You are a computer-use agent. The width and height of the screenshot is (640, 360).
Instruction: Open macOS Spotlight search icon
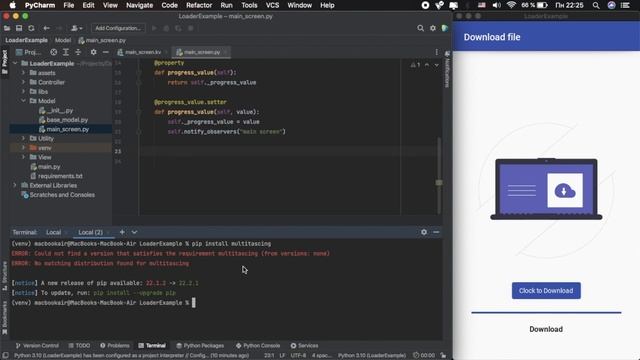pos(596,5)
